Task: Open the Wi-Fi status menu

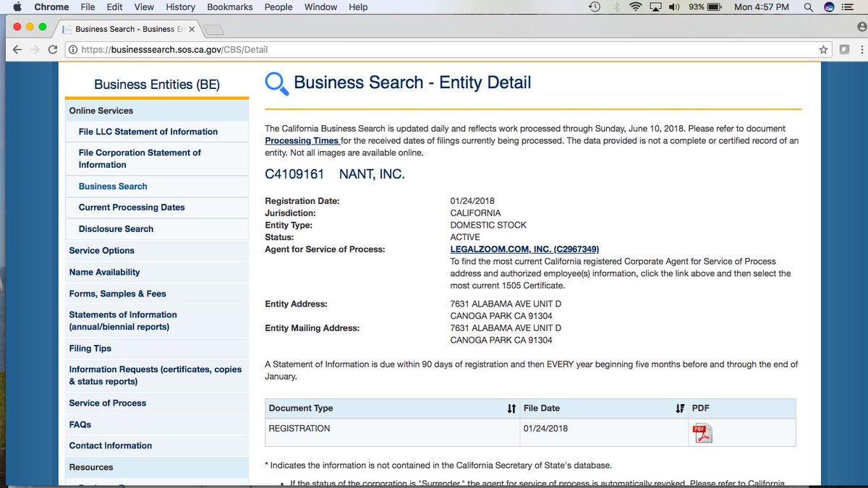Action: point(636,7)
